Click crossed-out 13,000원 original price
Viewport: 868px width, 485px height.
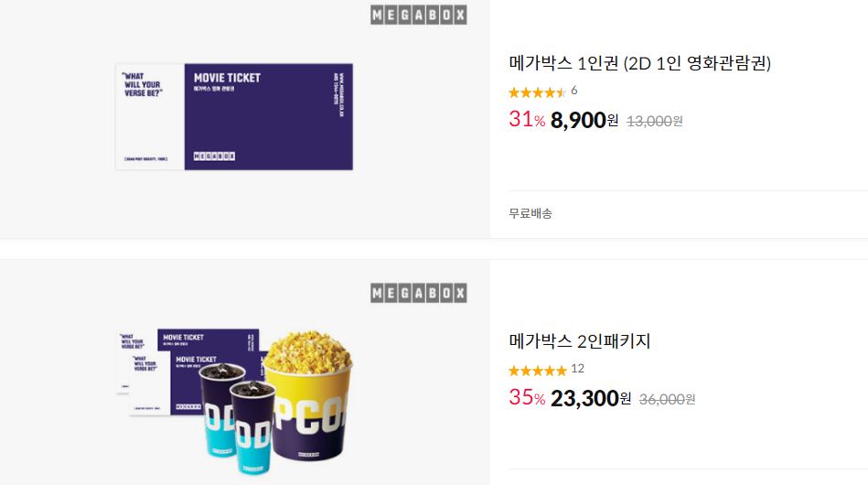tap(654, 121)
